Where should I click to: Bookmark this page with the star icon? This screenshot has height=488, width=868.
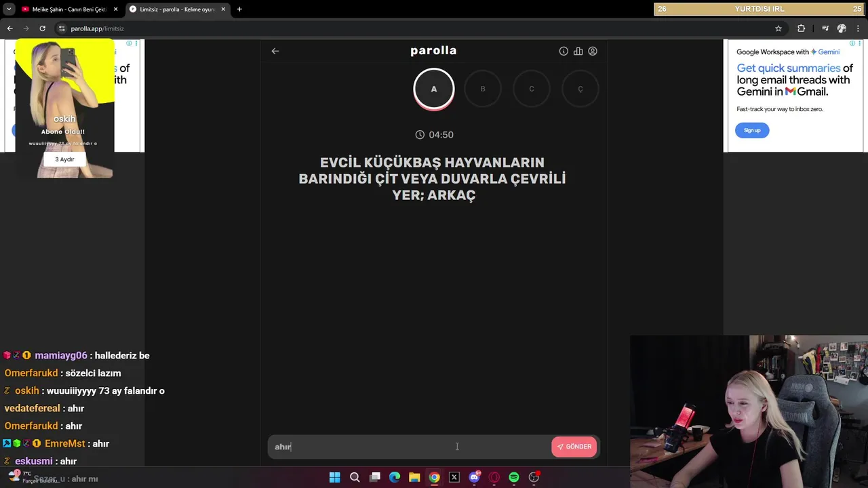(778, 28)
